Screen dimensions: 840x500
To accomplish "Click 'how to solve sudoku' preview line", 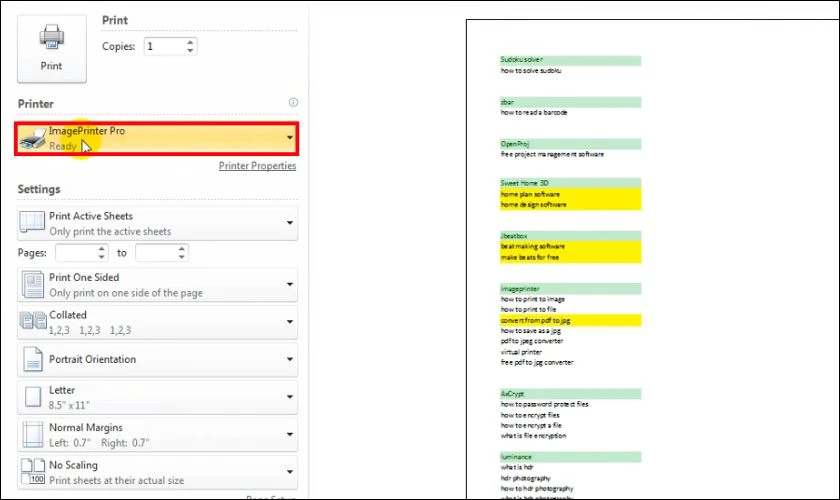I will point(531,70).
